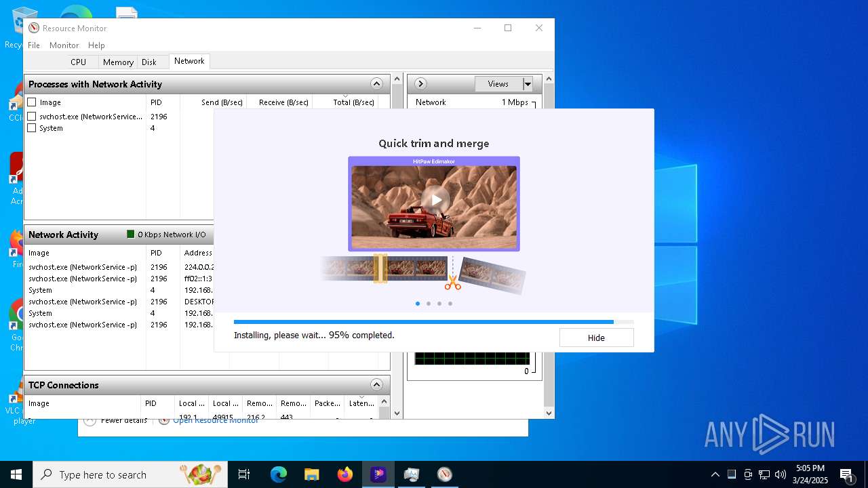This screenshot has width=868, height=488.
Task: Open the Views dropdown arrow
Action: click(528, 84)
